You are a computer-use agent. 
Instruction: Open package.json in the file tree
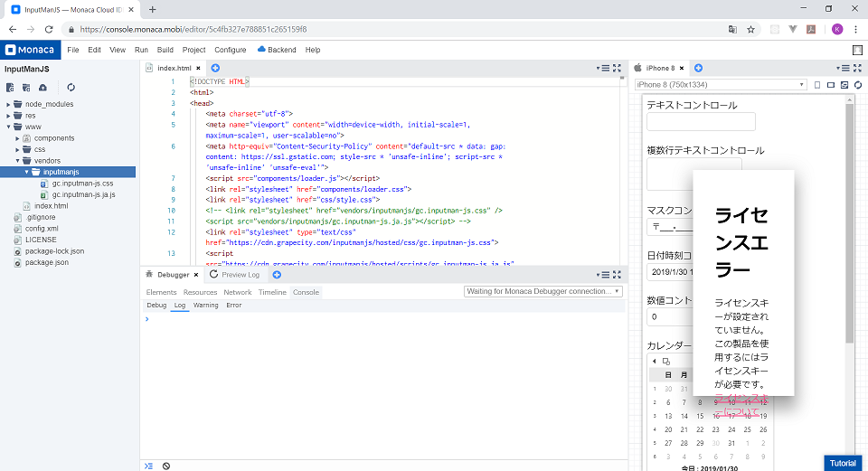(x=46, y=262)
